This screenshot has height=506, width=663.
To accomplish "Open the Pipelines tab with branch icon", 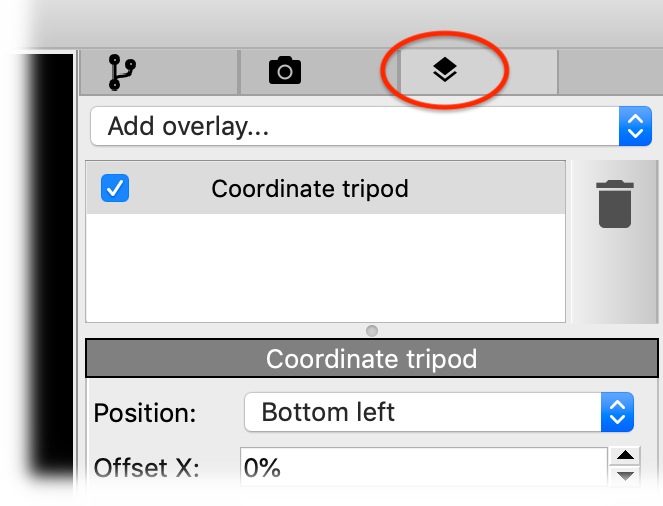I will pyautogui.click(x=123, y=71).
